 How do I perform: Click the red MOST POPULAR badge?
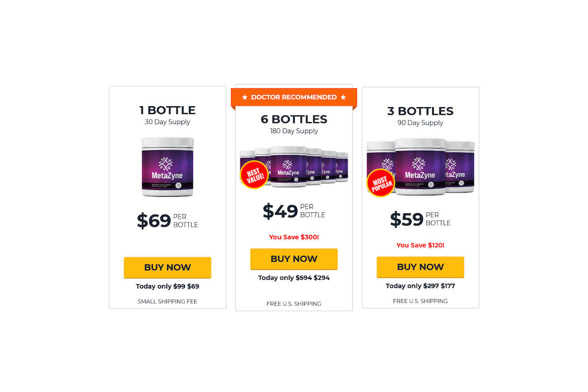pyautogui.click(x=381, y=182)
